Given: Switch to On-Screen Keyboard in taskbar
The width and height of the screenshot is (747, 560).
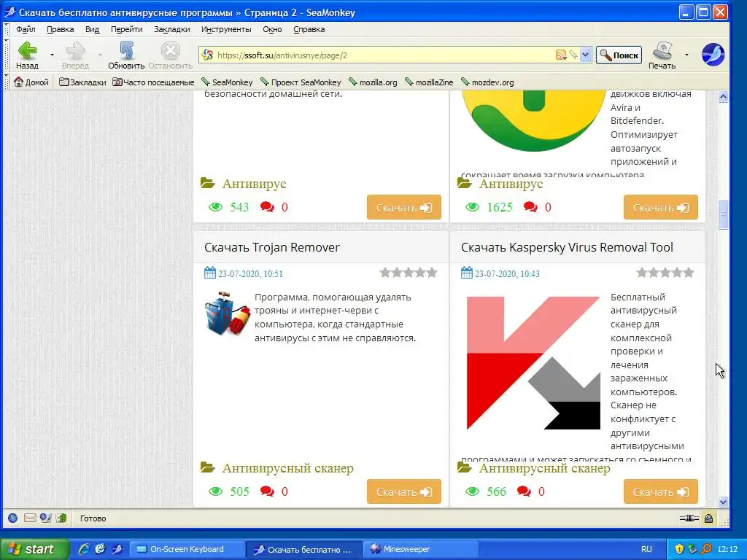Looking at the screenshot, I should (187, 549).
